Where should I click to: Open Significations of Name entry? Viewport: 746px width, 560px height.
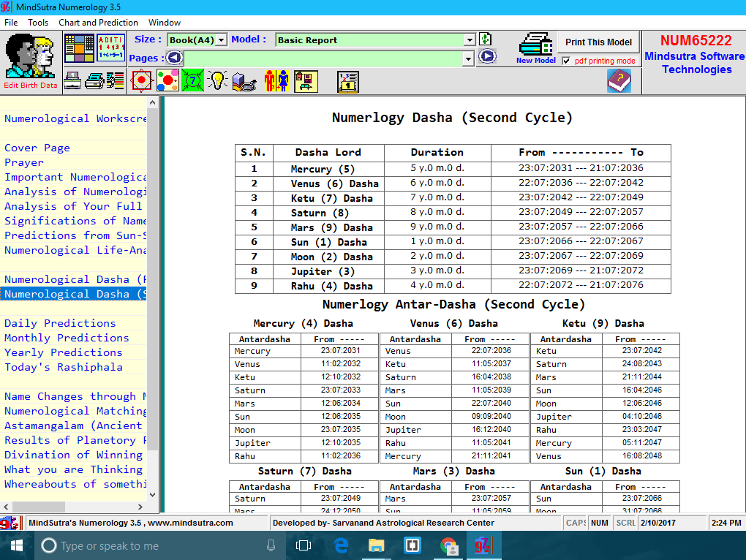coord(75,221)
